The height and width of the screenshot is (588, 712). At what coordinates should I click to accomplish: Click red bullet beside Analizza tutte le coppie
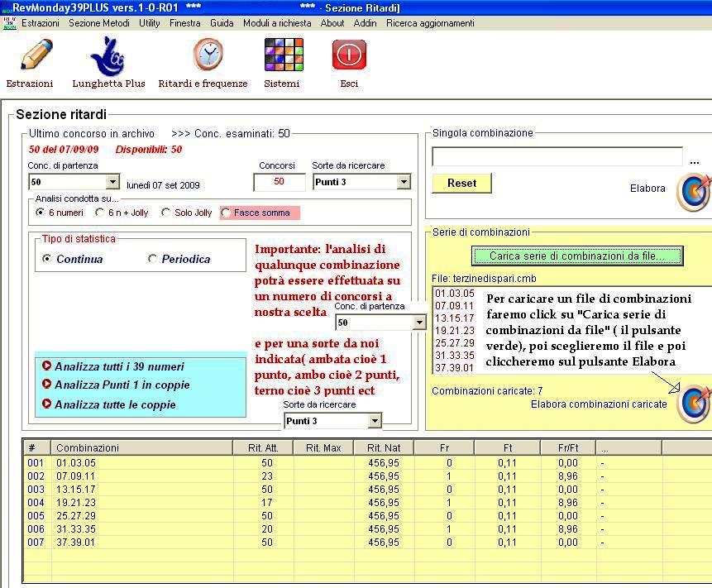[x=46, y=404]
